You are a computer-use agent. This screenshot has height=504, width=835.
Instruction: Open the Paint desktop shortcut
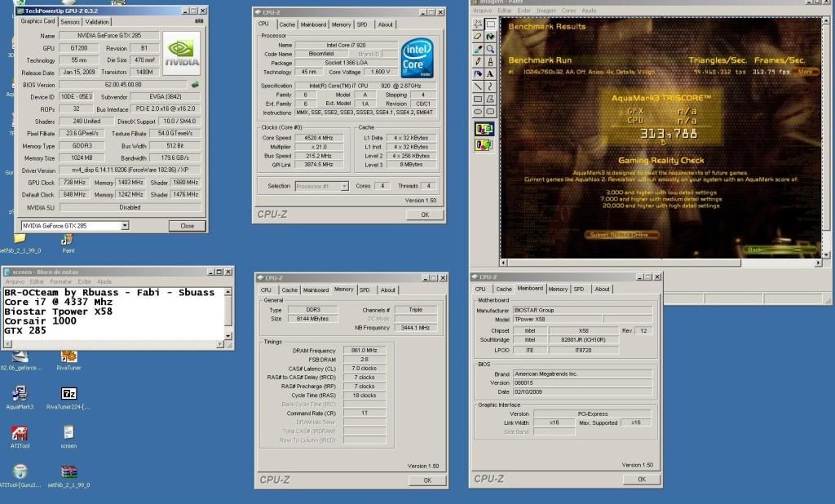click(68, 244)
